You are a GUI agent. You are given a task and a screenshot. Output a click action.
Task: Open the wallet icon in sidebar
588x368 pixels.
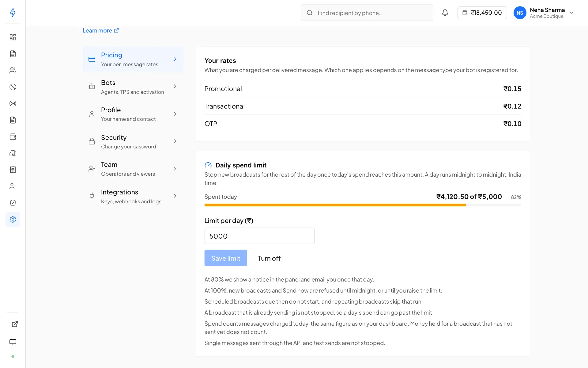(13, 137)
